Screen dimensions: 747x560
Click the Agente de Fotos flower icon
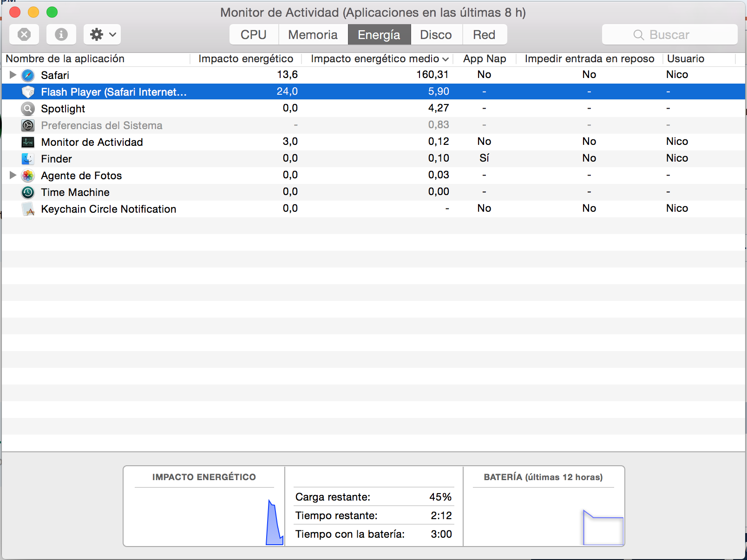(x=28, y=176)
